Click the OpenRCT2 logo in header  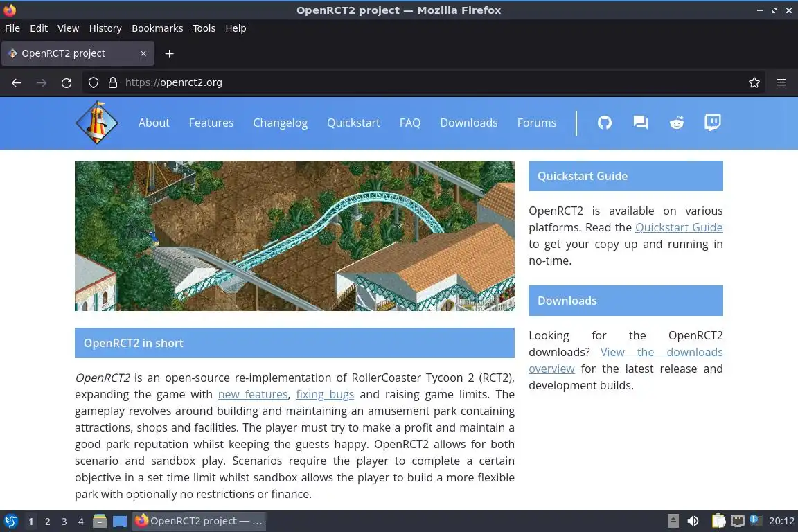97,123
